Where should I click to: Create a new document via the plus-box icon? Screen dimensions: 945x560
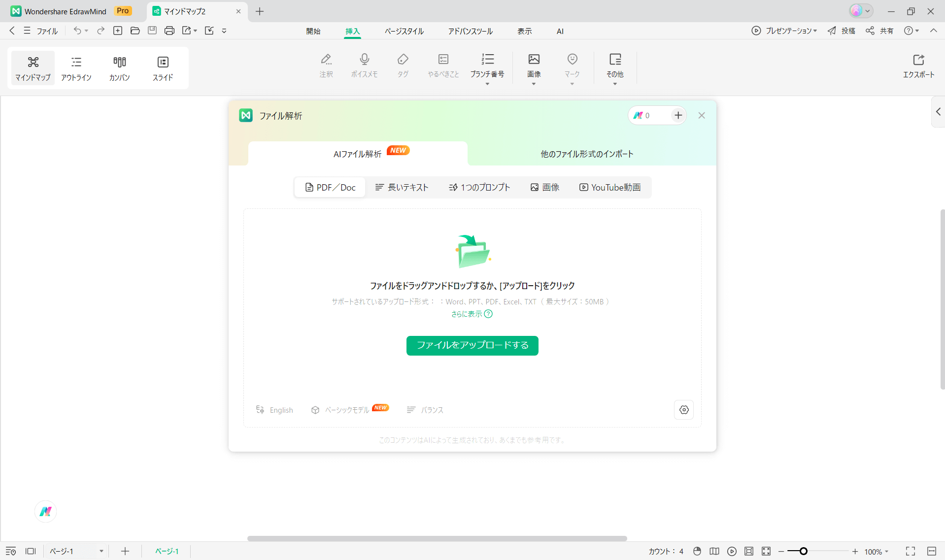[118, 31]
